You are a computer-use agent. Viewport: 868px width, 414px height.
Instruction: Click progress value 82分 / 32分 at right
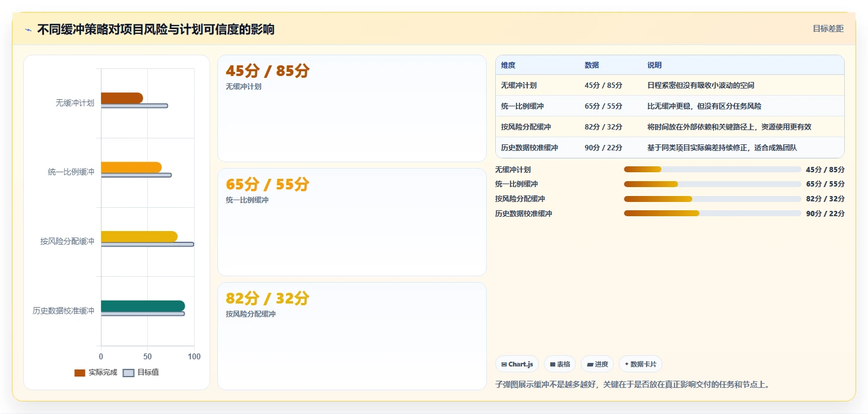pyautogui.click(x=825, y=199)
